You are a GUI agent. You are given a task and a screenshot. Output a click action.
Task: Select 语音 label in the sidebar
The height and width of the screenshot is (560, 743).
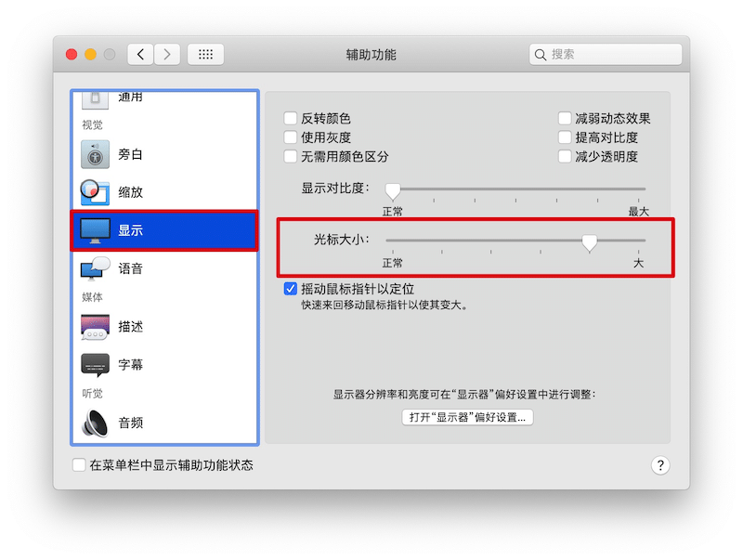tap(130, 268)
